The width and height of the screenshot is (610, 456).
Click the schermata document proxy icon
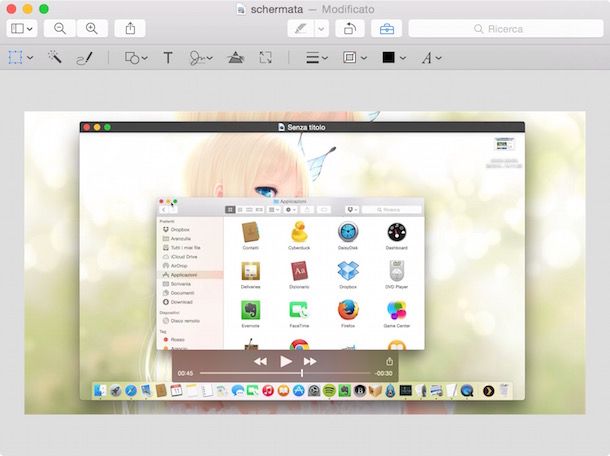tap(241, 9)
